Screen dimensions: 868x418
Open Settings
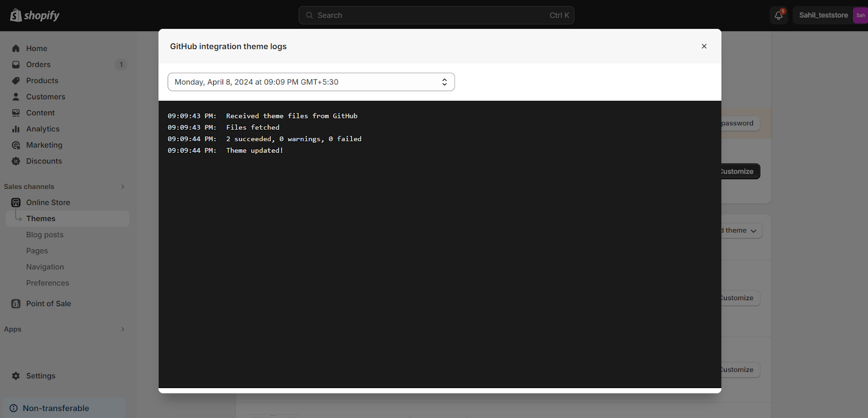point(41,376)
